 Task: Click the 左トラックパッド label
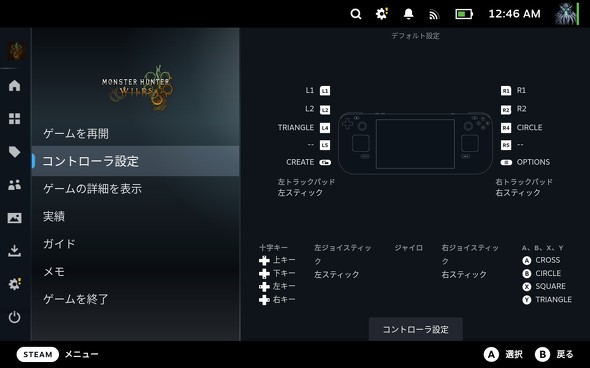click(306, 182)
